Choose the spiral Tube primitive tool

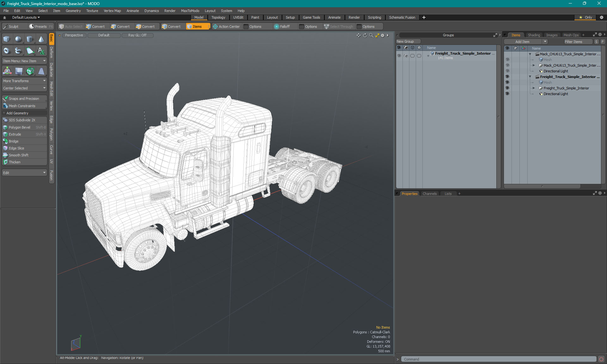point(18,51)
